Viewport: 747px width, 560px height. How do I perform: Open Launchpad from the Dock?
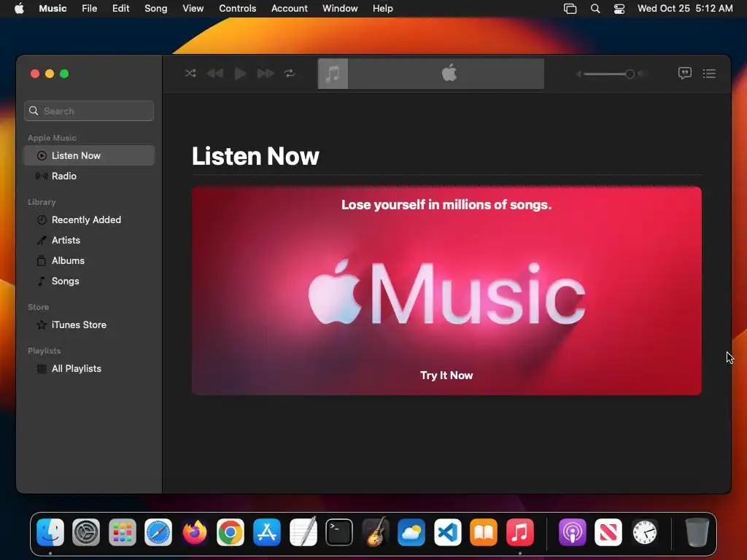123,532
